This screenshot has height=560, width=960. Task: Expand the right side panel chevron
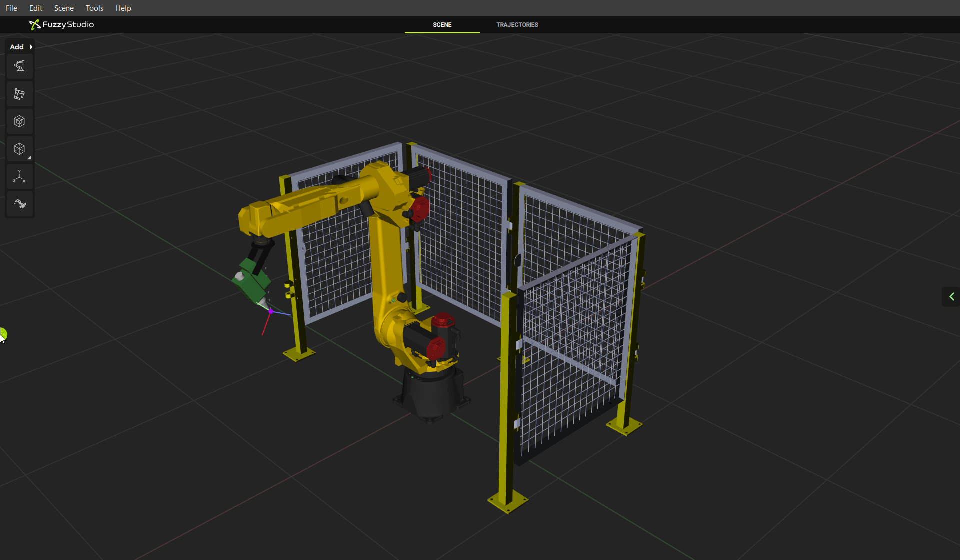point(951,297)
